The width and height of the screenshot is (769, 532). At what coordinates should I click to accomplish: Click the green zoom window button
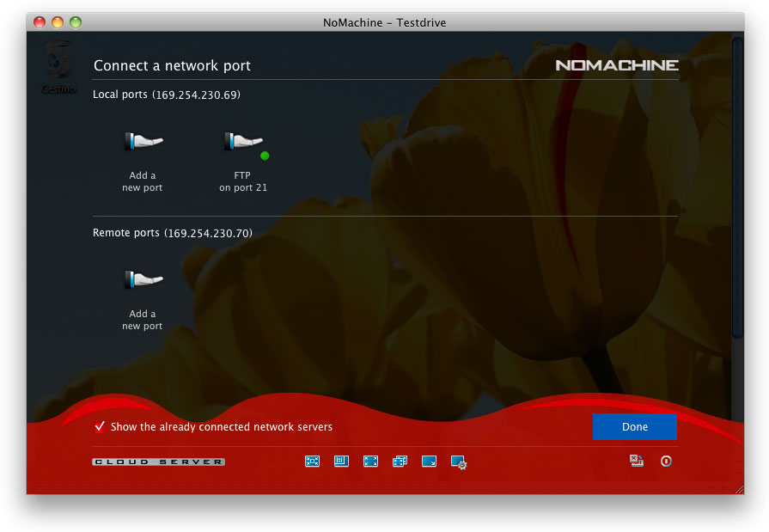pyautogui.click(x=76, y=22)
